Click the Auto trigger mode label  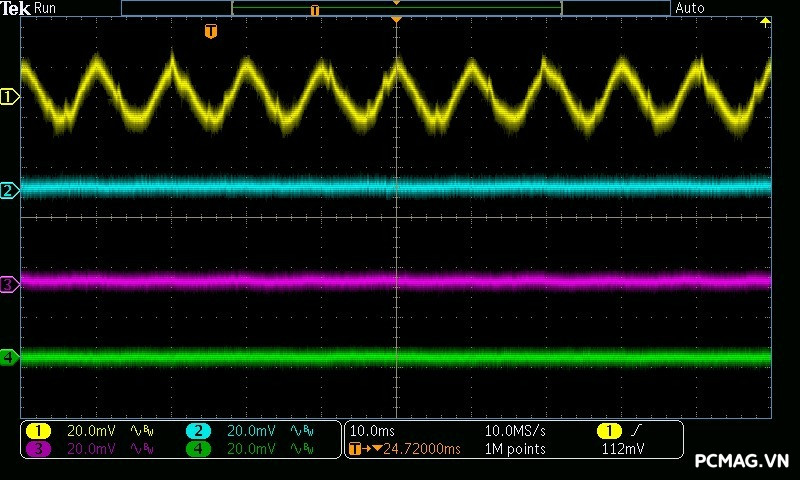click(690, 8)
